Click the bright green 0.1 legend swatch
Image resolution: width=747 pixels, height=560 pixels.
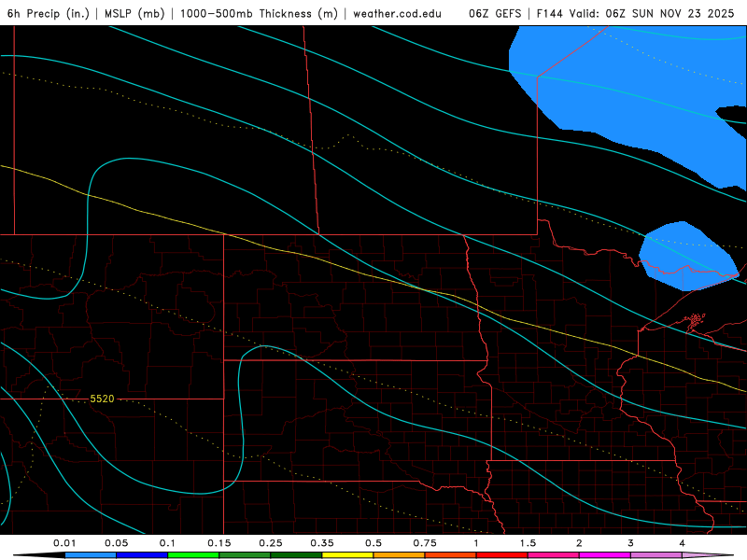tap(193, 555)
